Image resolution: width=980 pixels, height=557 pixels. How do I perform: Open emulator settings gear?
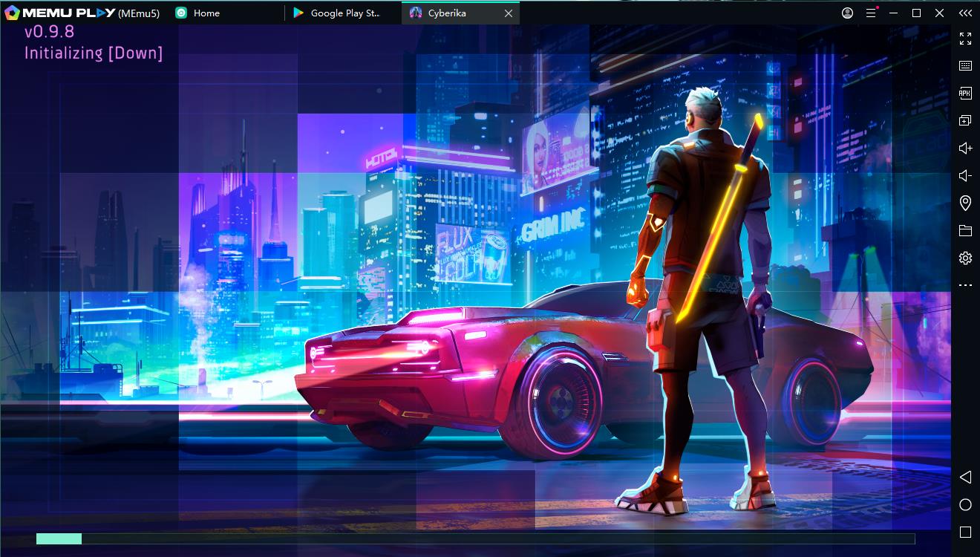point(965,258)
